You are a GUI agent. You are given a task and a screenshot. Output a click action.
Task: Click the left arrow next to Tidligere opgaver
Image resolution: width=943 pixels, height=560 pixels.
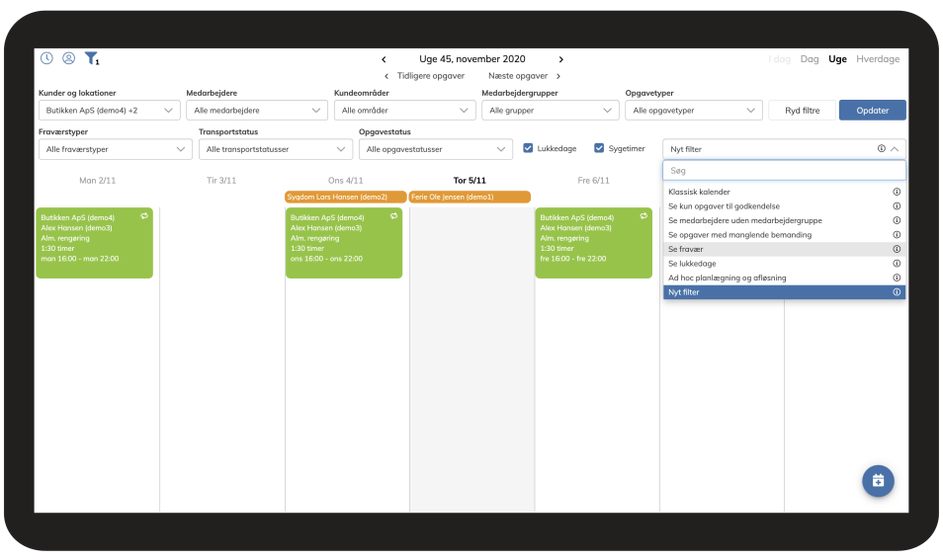386,76
